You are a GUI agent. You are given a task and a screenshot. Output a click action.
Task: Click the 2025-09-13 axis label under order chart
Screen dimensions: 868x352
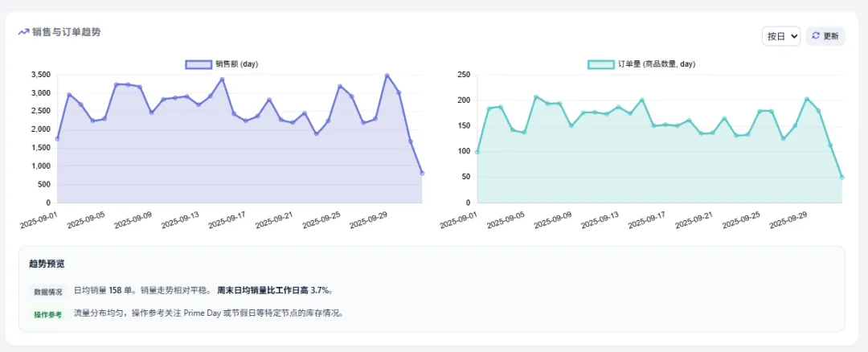click(600, 219)
